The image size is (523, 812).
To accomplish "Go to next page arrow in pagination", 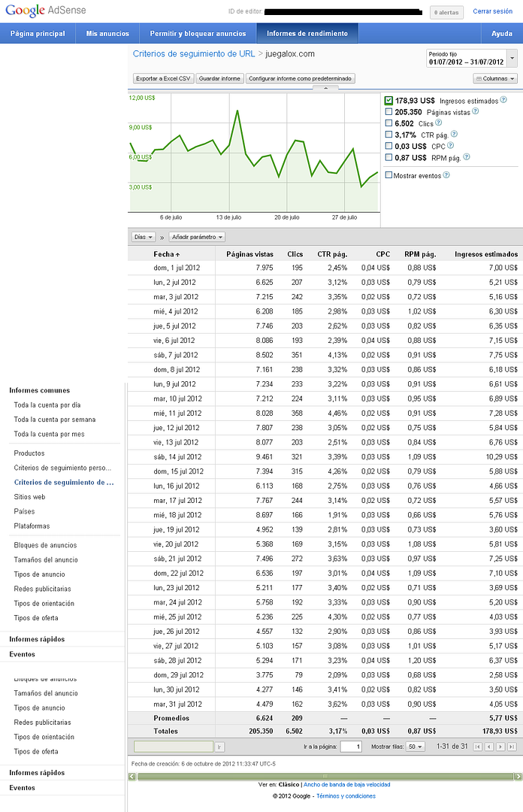I will click(x=500, y=747).
